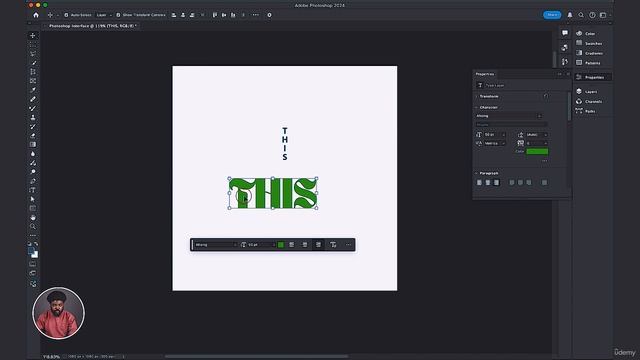Select the Rectangle shape tool
Viewport: 640px width, 360px height.
[x=33, y=208]
